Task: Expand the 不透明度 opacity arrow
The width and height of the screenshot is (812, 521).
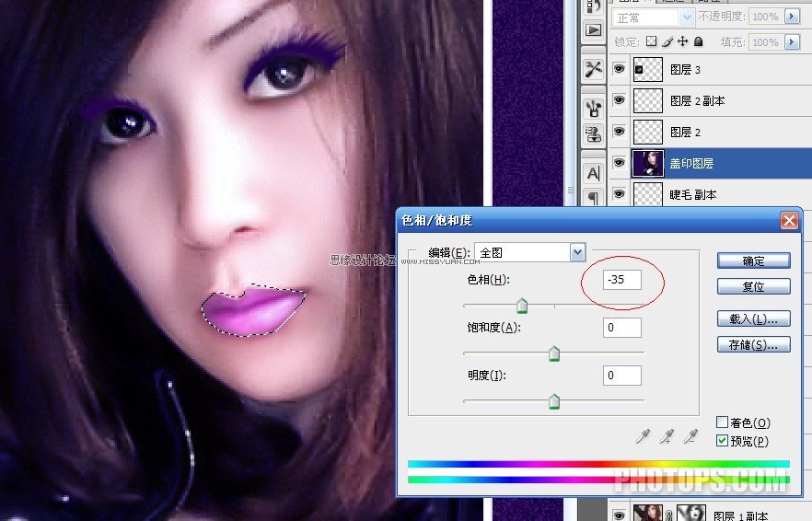Action: pyautogui.click(x=792, y=17)
